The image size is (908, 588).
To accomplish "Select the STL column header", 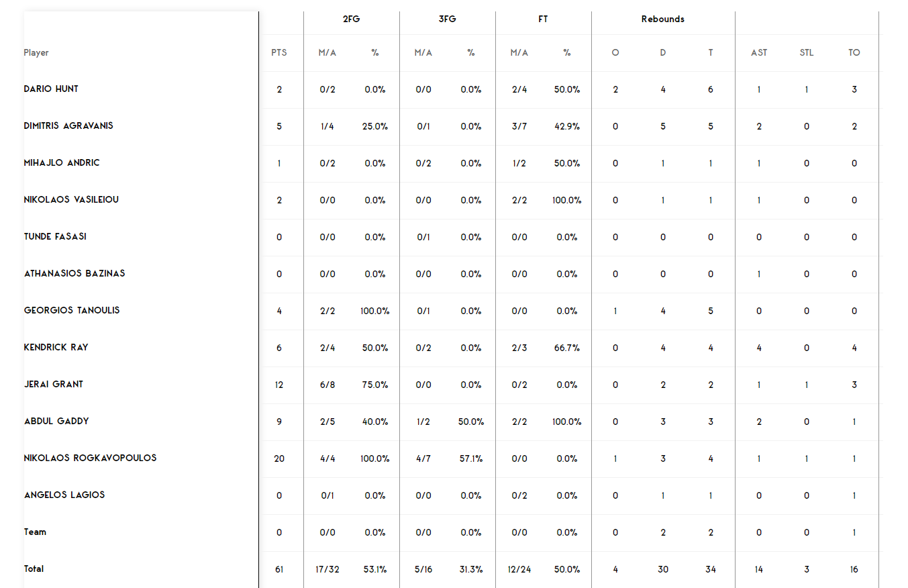I will coord(807,53).
